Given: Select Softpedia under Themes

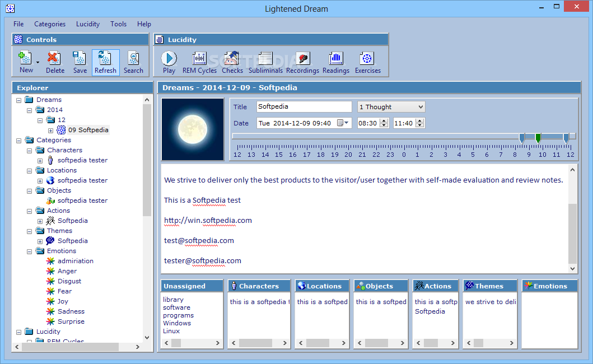Looking at the screenshot, I should point(73,241).
